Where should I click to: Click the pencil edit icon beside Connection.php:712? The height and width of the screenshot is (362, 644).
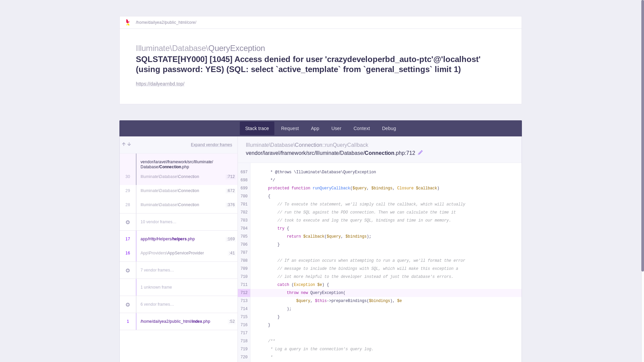pos(420,153)
